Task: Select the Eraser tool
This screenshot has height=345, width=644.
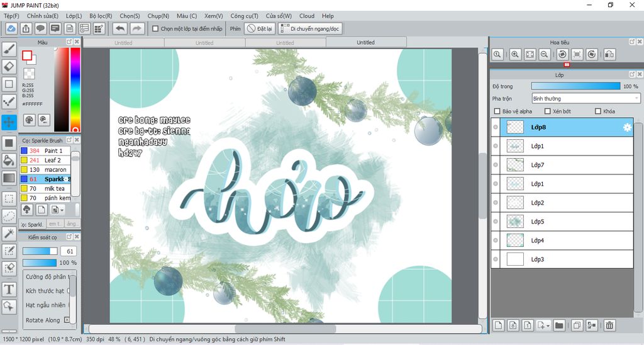Action: click(9, 66)
